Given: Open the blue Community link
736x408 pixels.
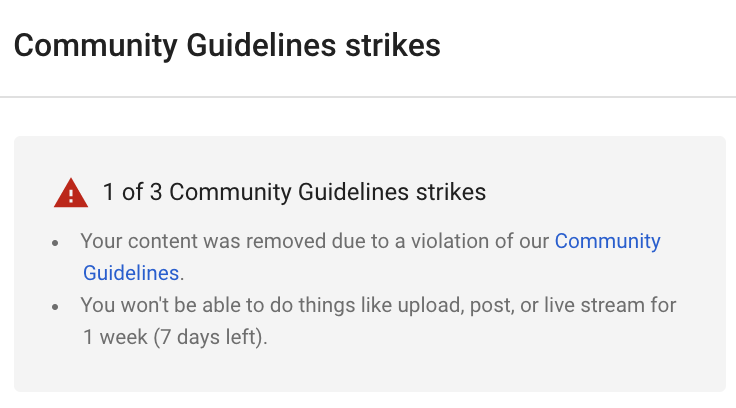Looking at the screenshot, I should 607,241.
